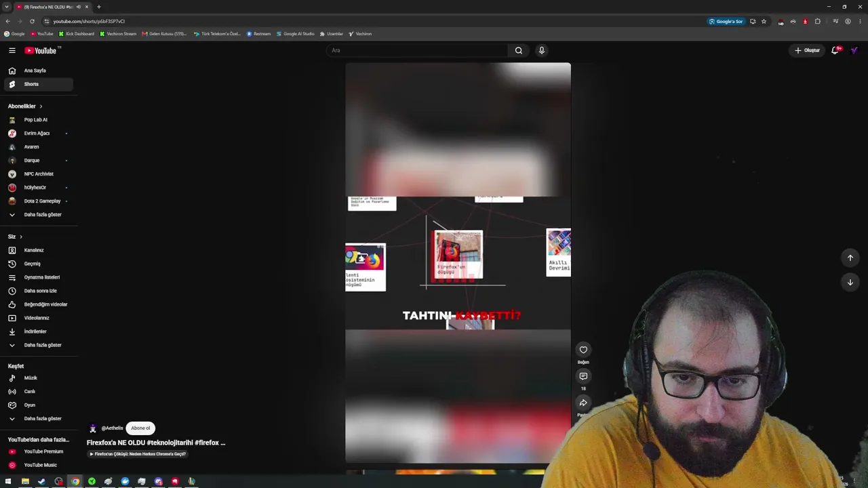Open linked video Firefox'un Çöküşü
The image size is (868, 488).
click(x=138, y=454)
